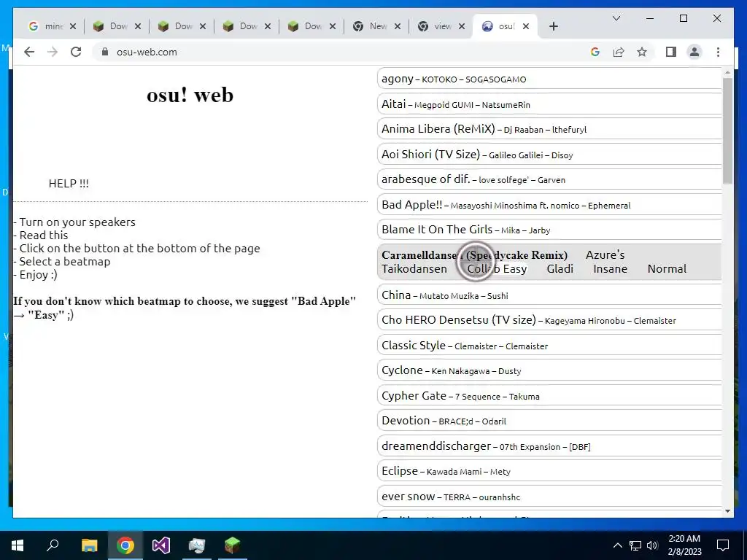Screen dimensions: 747x560
Task: Select the 'Classic Style' beatmap
Action: coord(549,346)
